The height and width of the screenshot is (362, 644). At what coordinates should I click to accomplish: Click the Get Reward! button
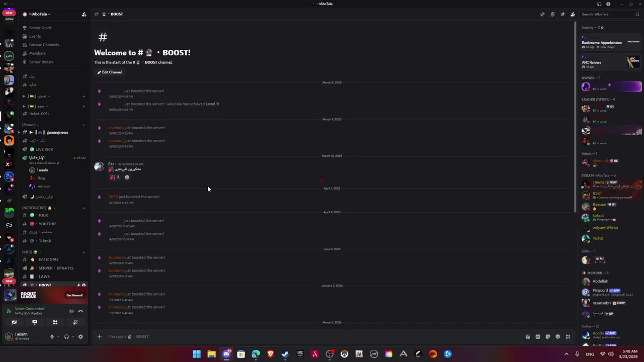(x=74, y=295)
